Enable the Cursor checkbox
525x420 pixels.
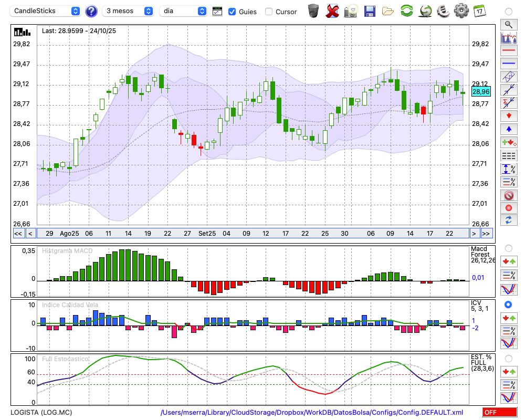pos(269,12)
